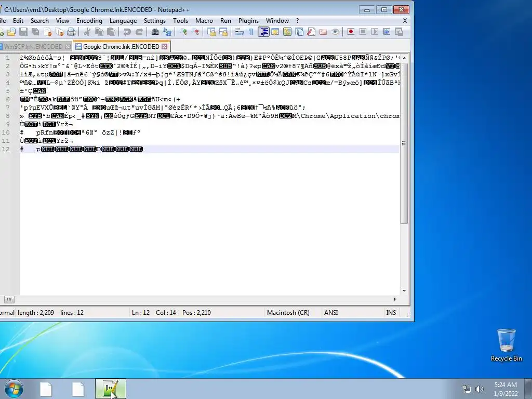Open the Windows Start button
532x399 pixels.
(x=14, y=389)
